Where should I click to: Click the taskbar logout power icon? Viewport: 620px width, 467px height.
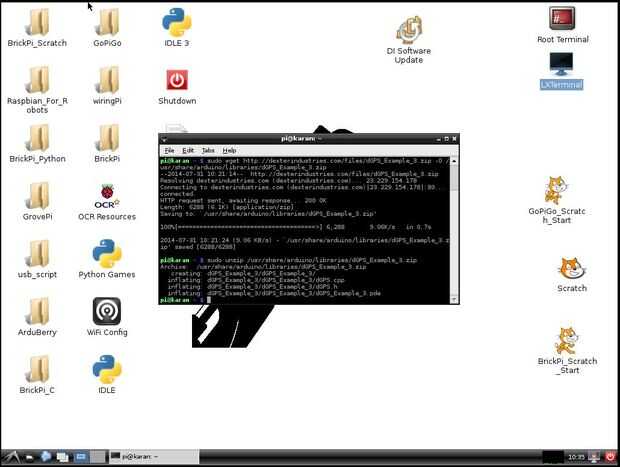[611, 457]
